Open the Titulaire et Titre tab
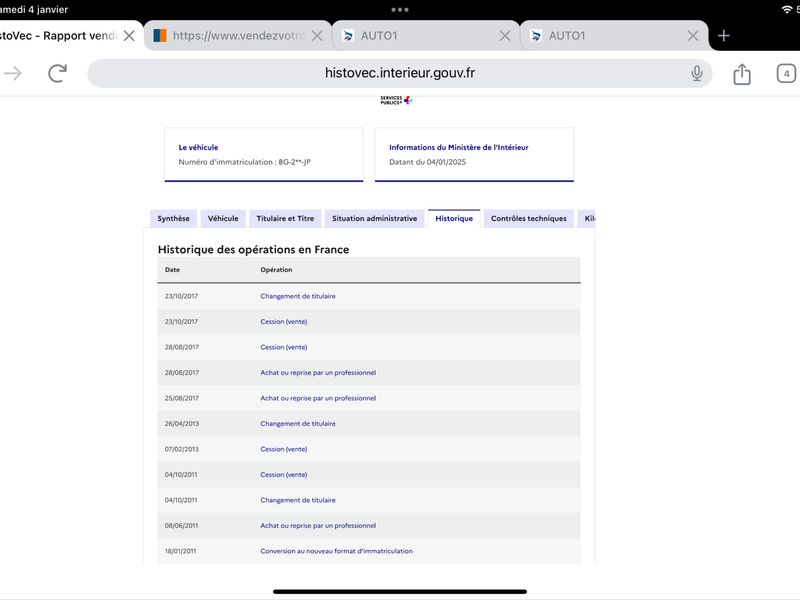Screen dimensions: 800x600 click(x=285, y=218)
